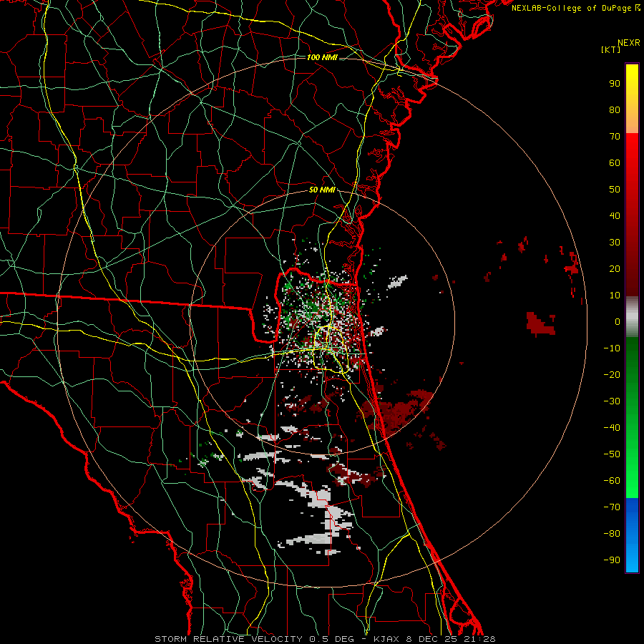Click the 70 value on velocity scale
The width and height of the screenshot is (644, 644).
[x=615, y=137]
